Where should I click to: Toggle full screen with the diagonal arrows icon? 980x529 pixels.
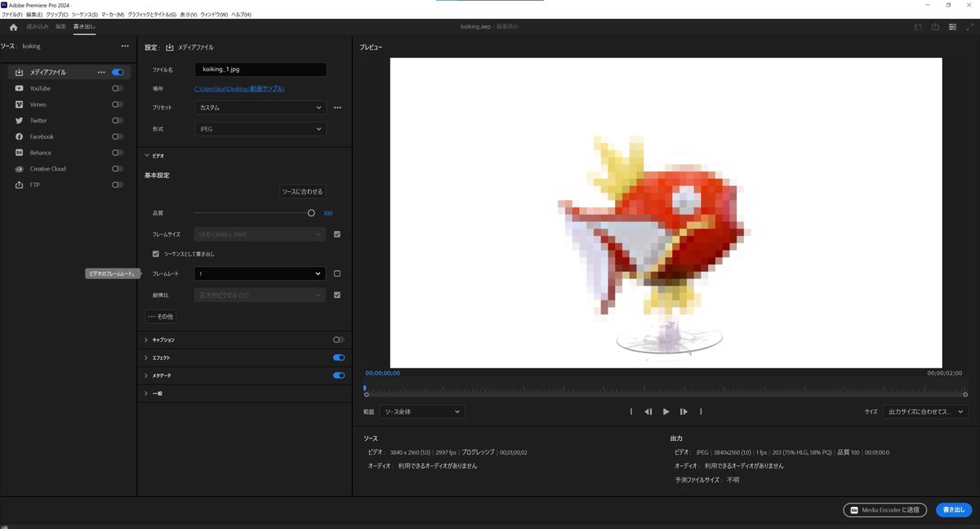click(x=969, y=27)
